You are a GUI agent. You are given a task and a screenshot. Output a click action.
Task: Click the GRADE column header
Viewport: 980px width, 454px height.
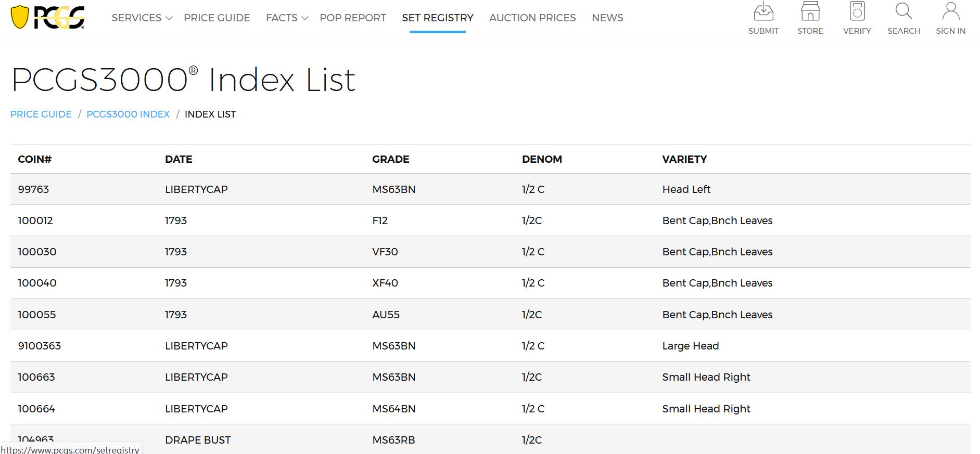390,159
